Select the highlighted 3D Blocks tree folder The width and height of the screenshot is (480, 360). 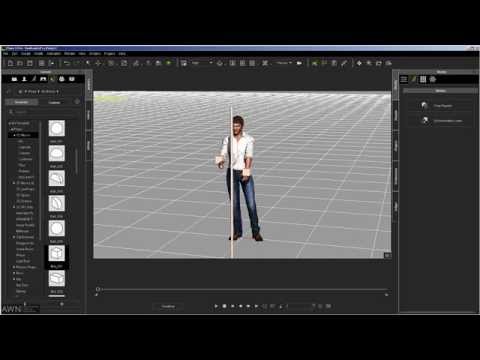[x=23, y=135]
